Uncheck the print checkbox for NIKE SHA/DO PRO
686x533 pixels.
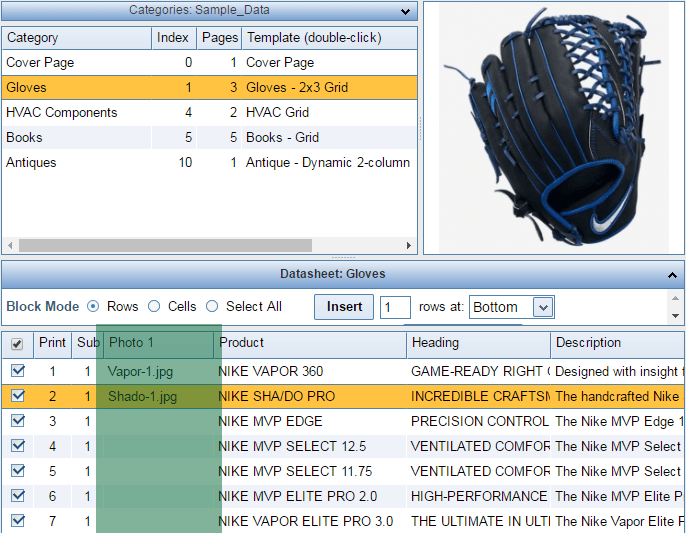18,396
